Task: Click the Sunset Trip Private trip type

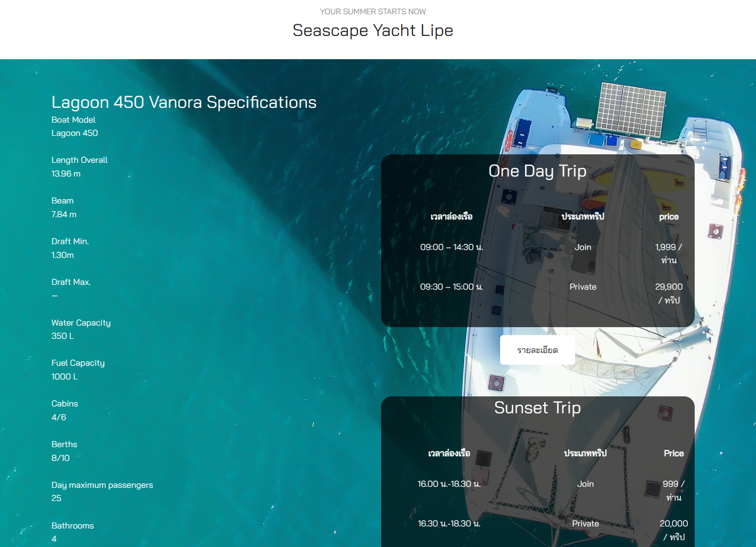Action: [585, 524]
